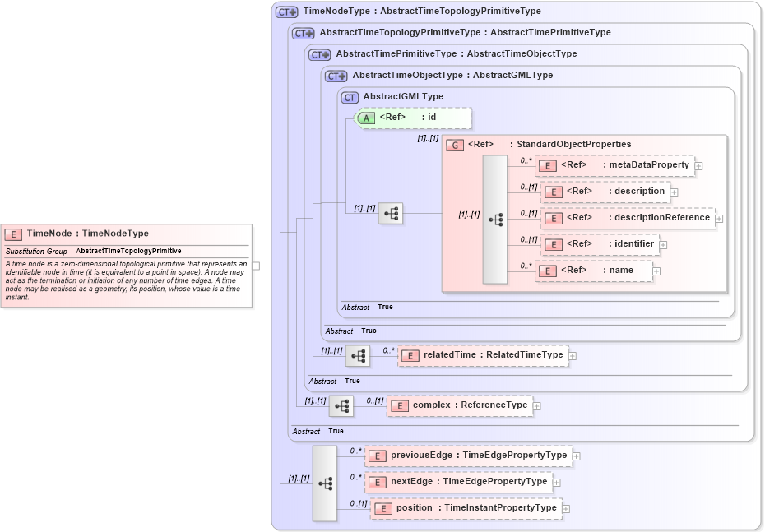Select the sequence compositor before relatedTime
Screen dimensions: 765x532
(358, 356)
